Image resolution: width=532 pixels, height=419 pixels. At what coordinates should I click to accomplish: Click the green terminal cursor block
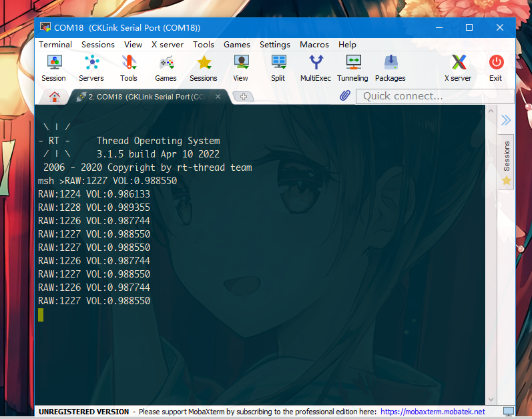pos(41,315)
